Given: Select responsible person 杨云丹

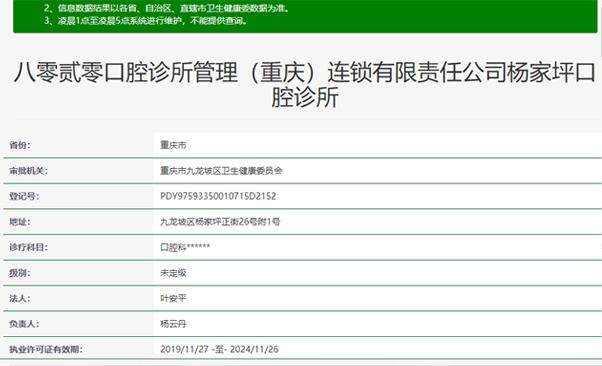Looking at the screenshot, I should click(173, 324).
